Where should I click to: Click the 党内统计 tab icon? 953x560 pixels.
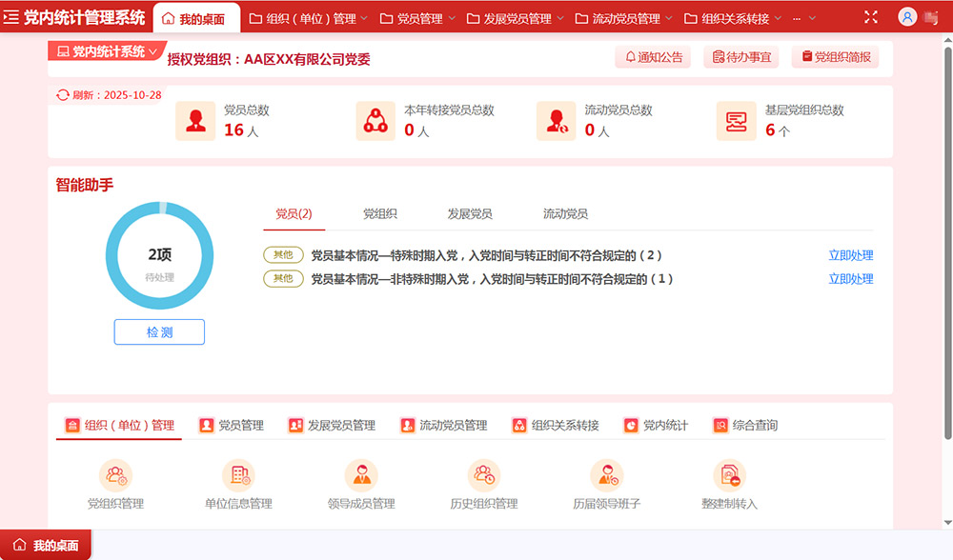click(631, 425)
